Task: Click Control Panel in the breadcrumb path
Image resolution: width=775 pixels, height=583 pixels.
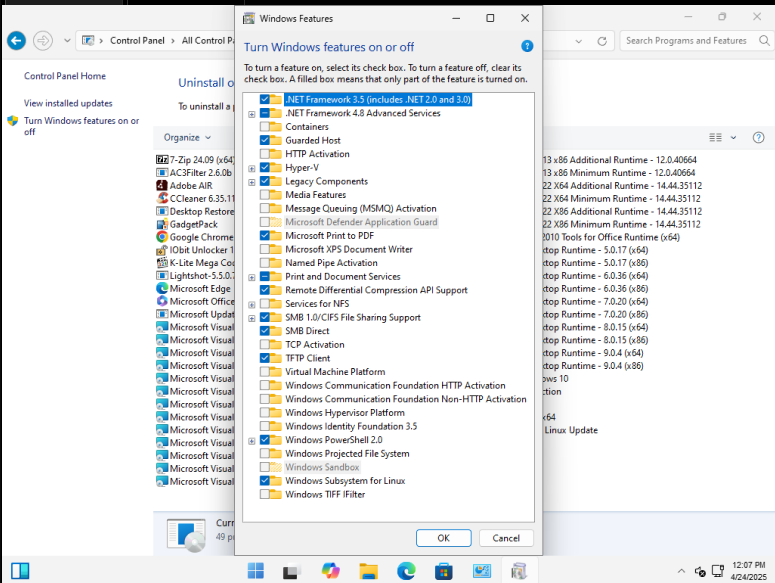Action: (137, 41)
